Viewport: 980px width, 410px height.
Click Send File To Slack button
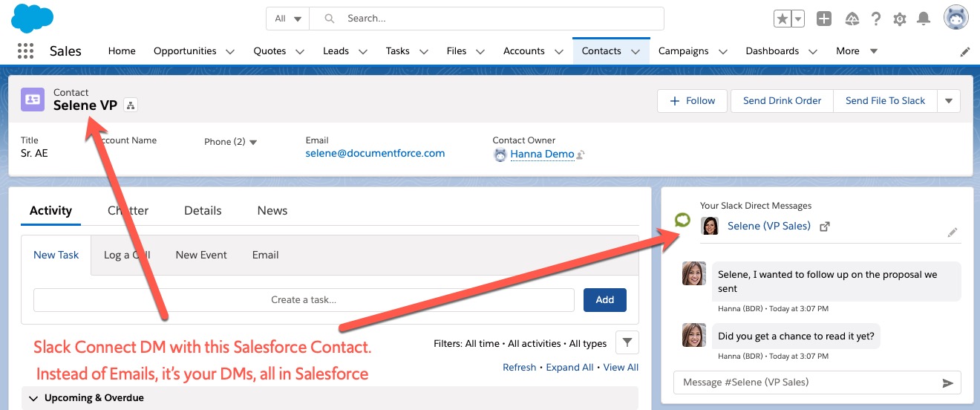pyautogui.click(x=886, y=101)
